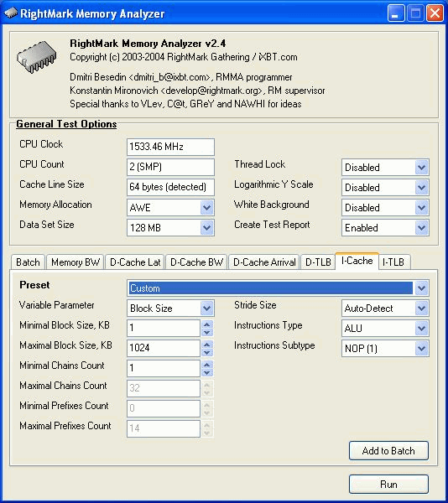Viewport: 448px width, 503px height.
Task: Increase Minimal Block Size with up arrow
Action: (207, 324)
